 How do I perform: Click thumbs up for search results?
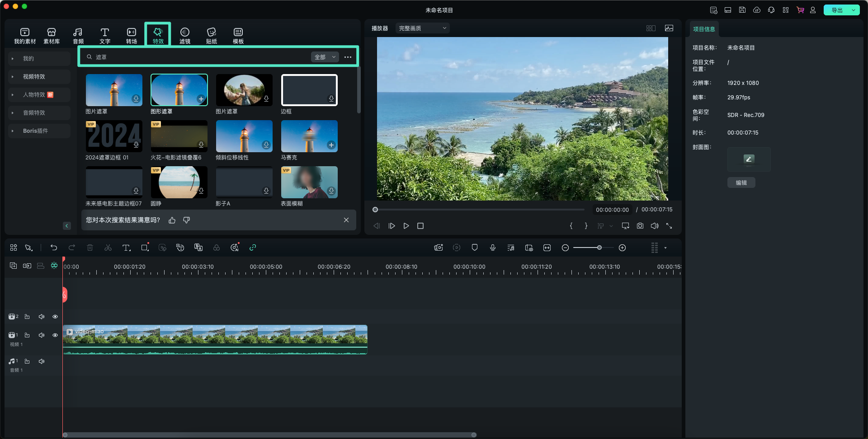click(x=172, y=220)
